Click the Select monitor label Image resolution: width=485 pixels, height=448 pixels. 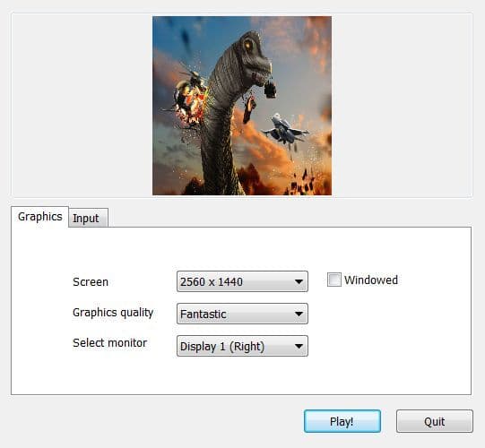pyautogui.click(x=109, y=343)
